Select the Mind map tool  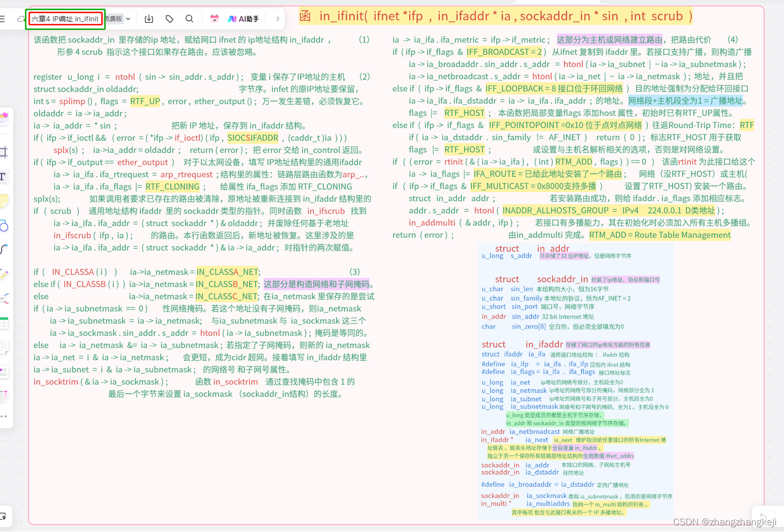[4, 298]
